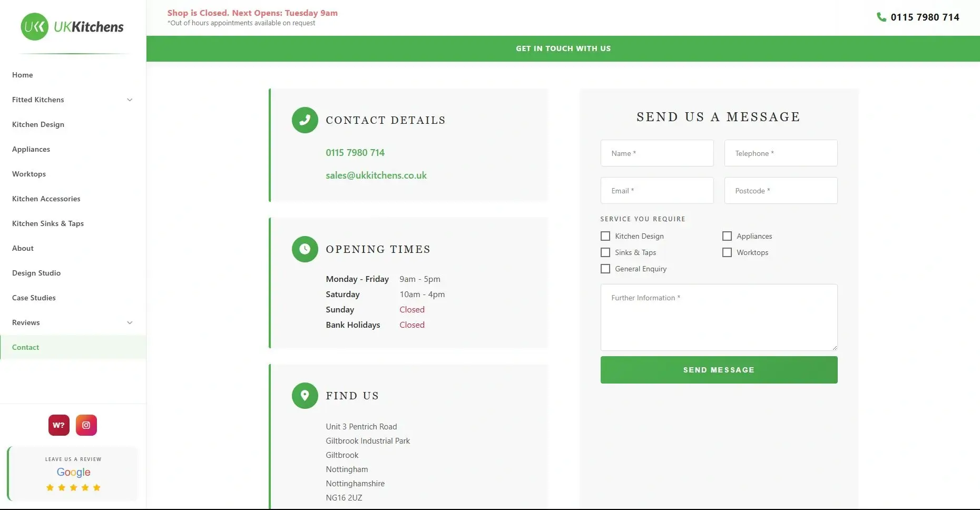Open Kitchen Accessories in the sidebar
Screen dimensions: 980x510
pyautogui.click(x=73, y=199)
